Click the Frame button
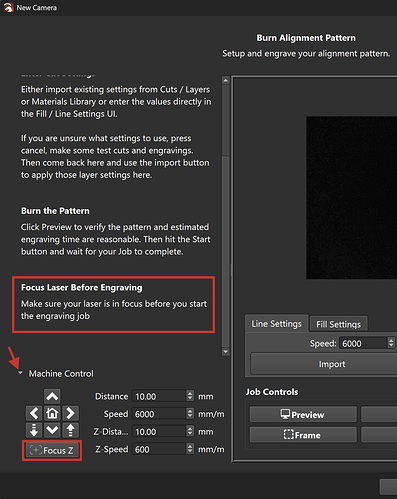The width and height of the screenshot is (397, 499). click(303, 435)
